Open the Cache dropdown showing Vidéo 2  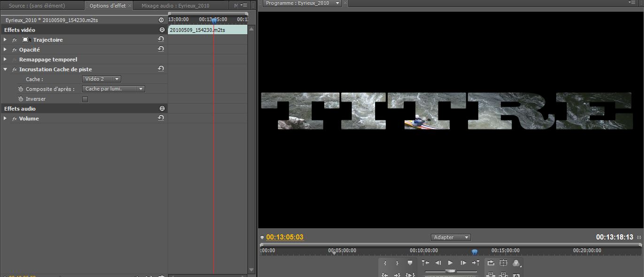coord(101,79)
